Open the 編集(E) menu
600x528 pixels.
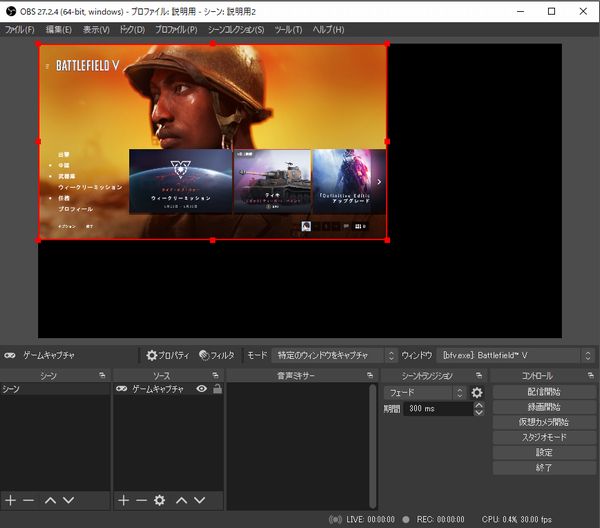(59, 29)
